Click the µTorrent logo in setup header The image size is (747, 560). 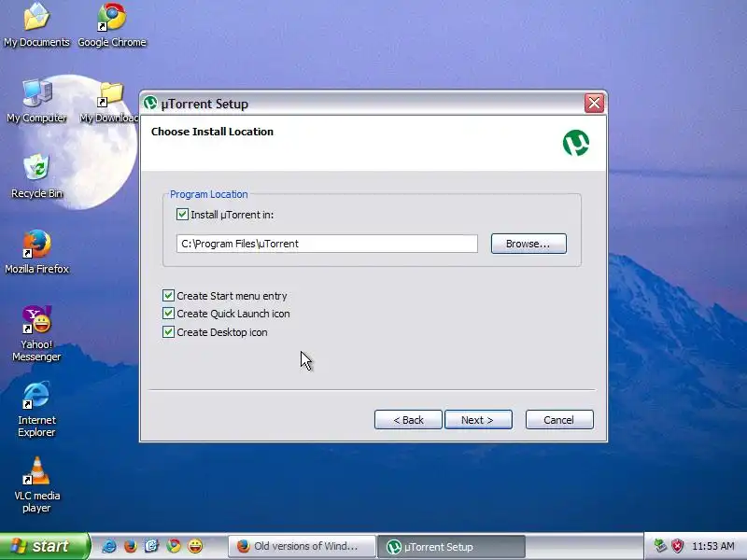tap(576, 143)
